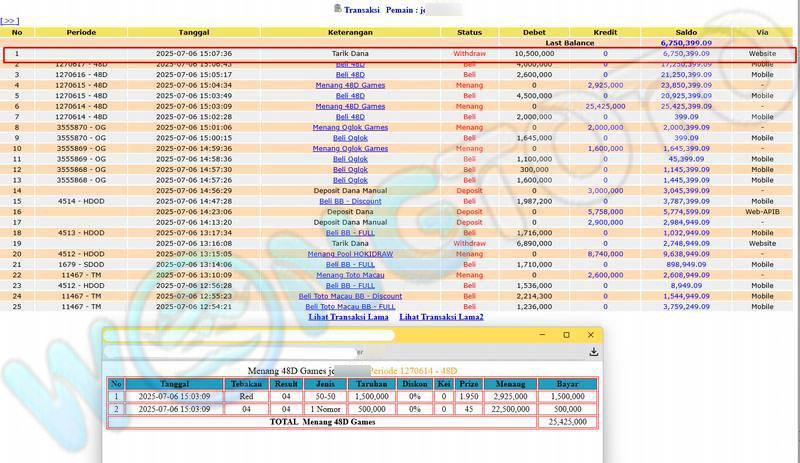Open Menang Toto Macau transaction details

(350, 275)
